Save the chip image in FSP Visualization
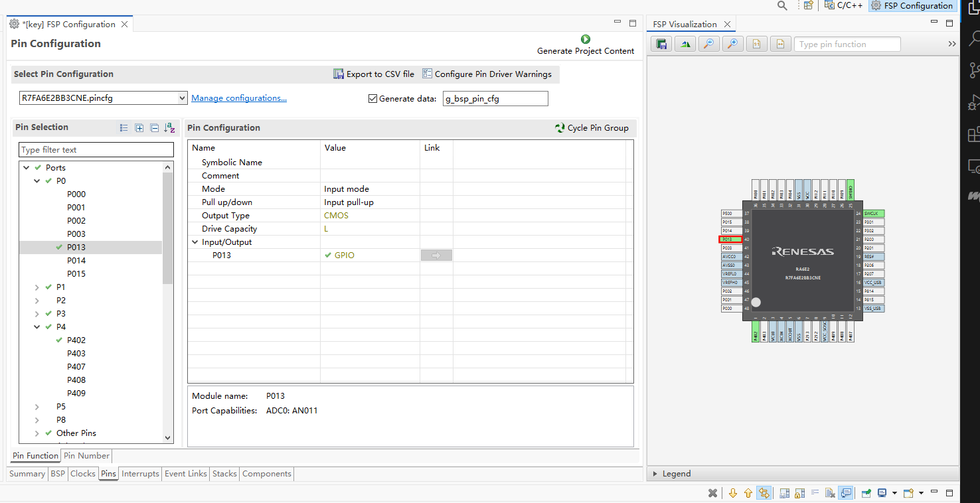Image resolution: width=980 pixels, height=503 pixels. [x=661, y=44]
